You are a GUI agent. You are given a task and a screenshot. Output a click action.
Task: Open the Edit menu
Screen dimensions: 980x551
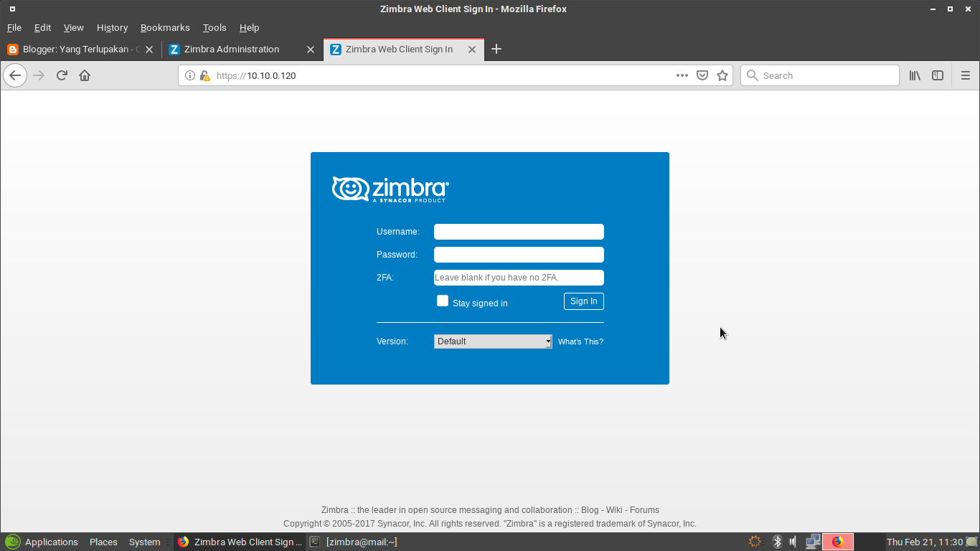42,27
